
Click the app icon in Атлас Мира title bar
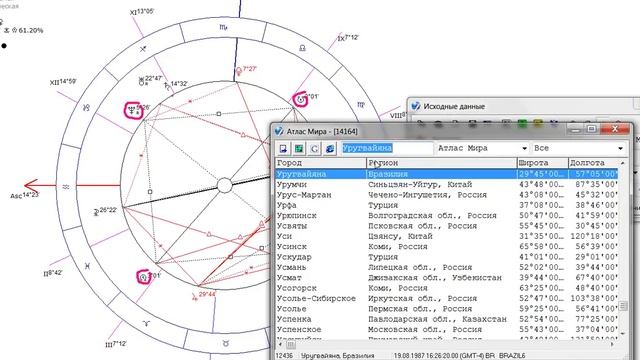pos(279,131)
